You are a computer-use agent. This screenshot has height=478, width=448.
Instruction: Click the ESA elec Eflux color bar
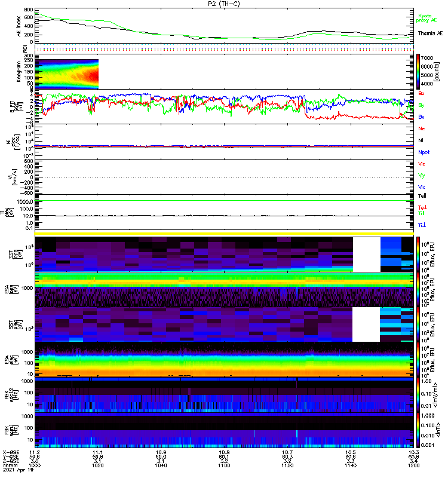click(418, 360)
